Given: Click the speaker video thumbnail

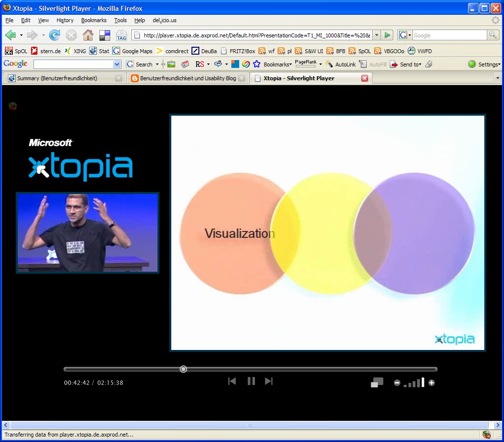Looking at the screenshot, I should tap(88, 233).
